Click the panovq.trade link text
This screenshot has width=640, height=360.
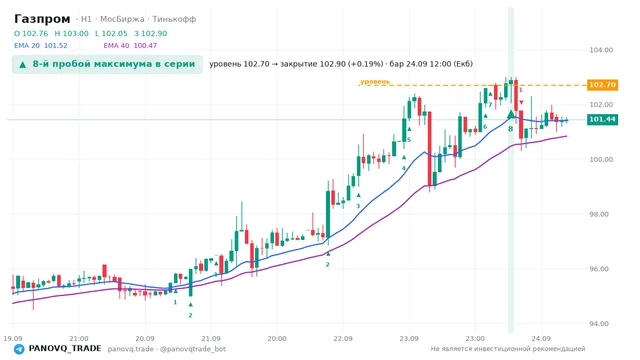(131, 349)
